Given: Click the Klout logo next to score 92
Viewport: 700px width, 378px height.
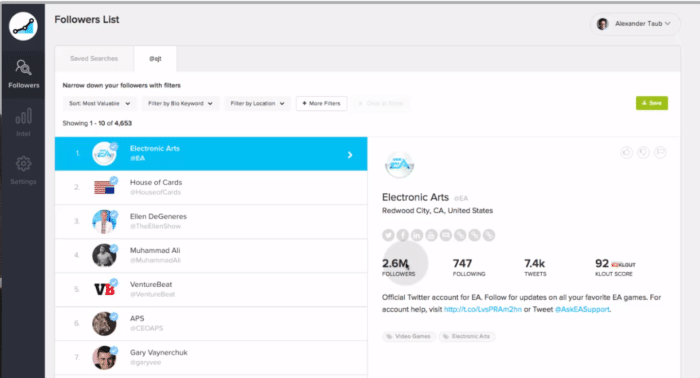Looking at the screenshot, I should 624,265.
